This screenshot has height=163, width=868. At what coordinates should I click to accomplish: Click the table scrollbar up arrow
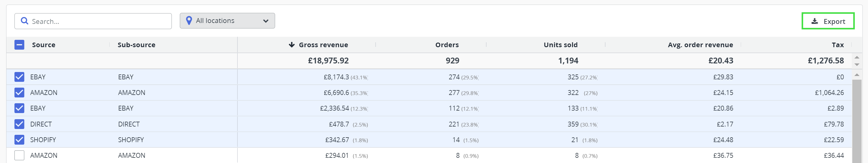pos(857,75)
